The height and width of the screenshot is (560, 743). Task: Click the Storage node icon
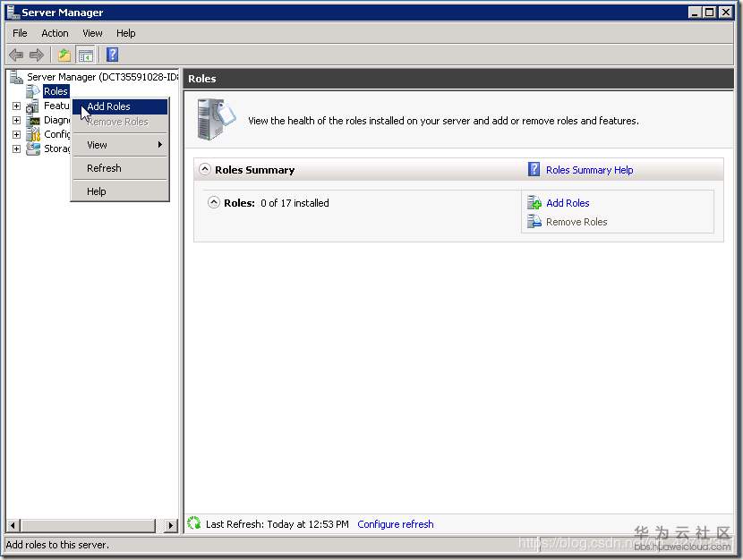point(33,148)
